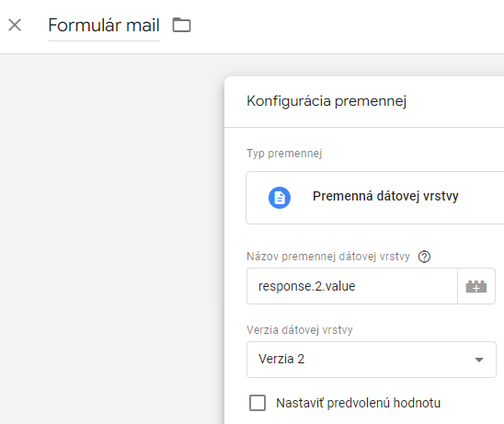Viewport: 504px width, 424px height.
Task: Open help for Názov premennej dátovej vrstvy
Action: [424, 257]
